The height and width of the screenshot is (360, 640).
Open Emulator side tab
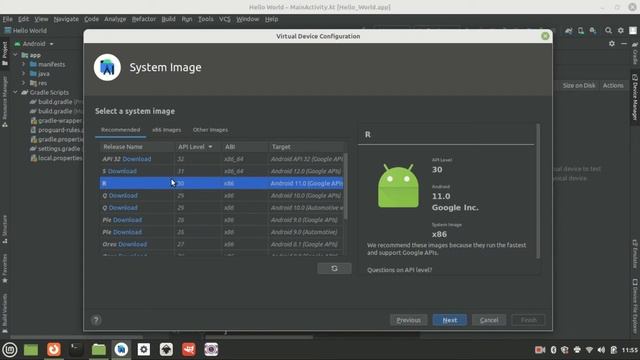[x=635, y=254]
